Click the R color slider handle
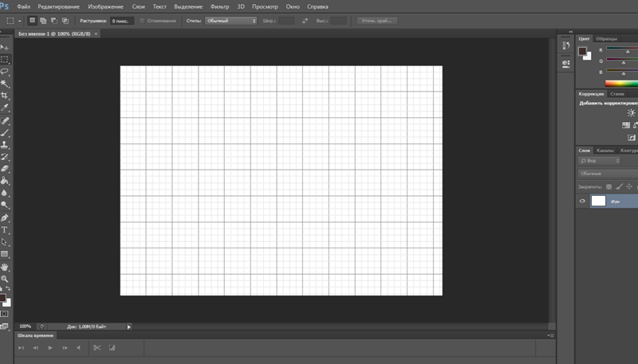 coord(628,52)
